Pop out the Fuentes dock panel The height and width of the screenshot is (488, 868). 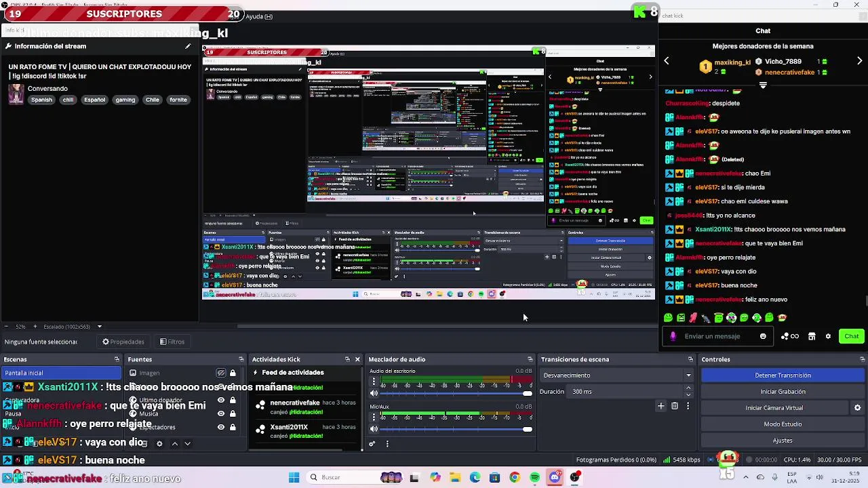[241, 359]
